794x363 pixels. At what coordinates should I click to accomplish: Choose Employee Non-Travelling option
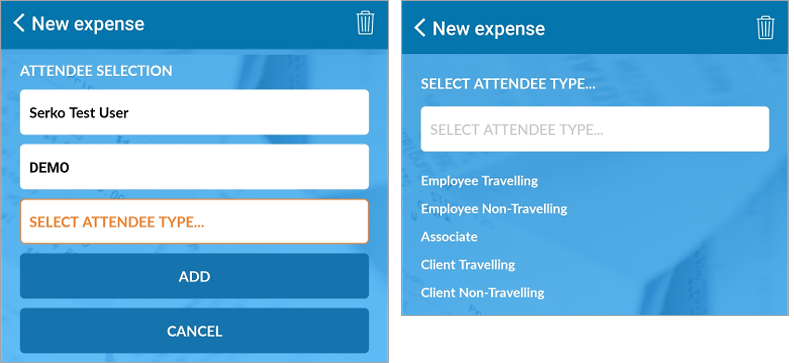pos(494,209)
